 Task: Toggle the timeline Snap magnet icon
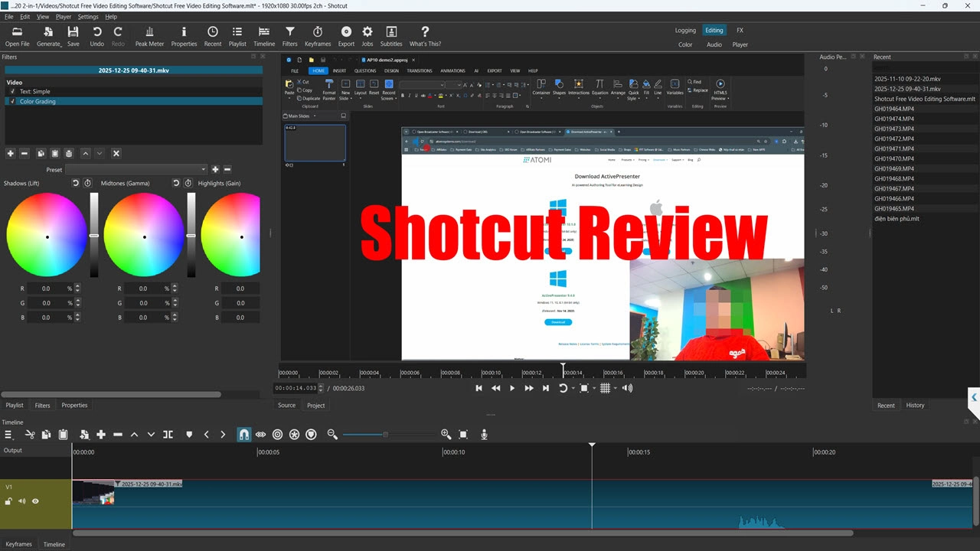(243, 435)
